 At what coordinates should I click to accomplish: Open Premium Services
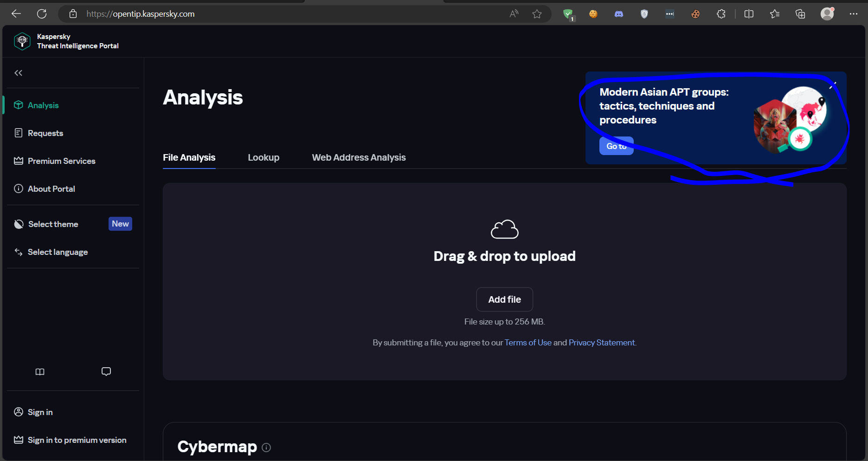click(x=61, y=161)
